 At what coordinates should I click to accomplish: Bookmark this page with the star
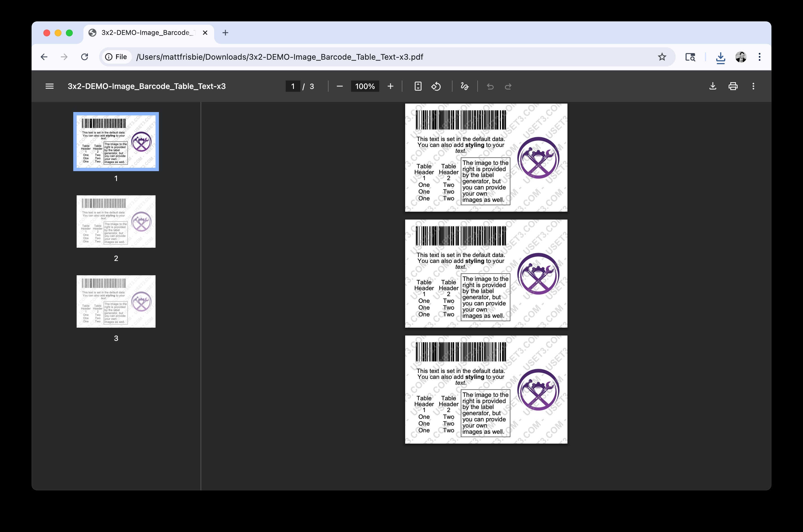(x=662, y=57)
